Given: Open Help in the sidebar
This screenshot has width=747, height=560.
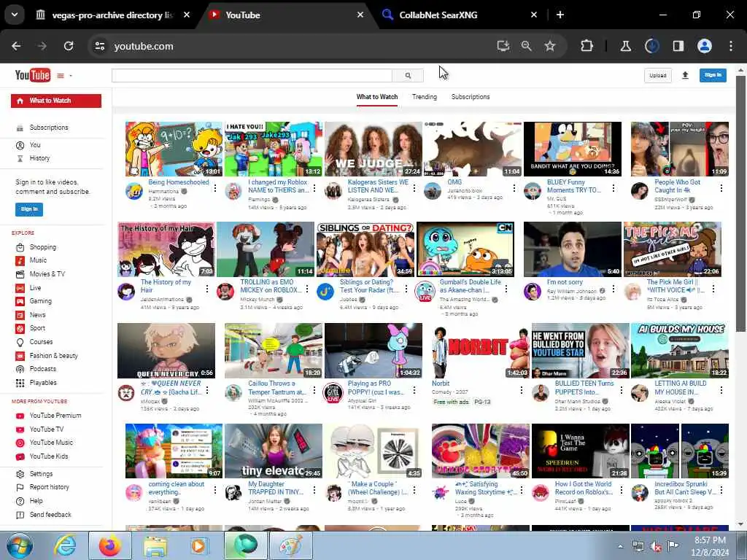Looking at the screenshot, I should (x=36, y=501).
